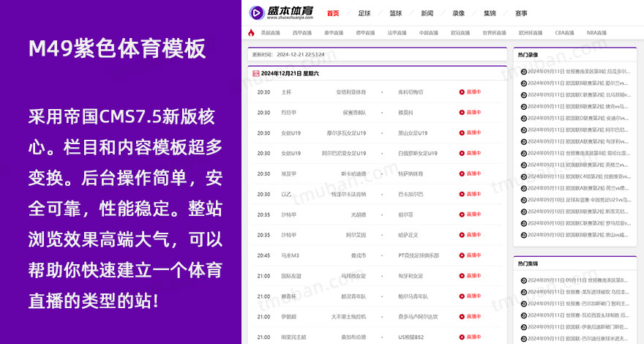Click the live icon in the 摩尔多瓦女足U19 row
The width and height of the screenshot is (644, 344).
click(462, 132)
